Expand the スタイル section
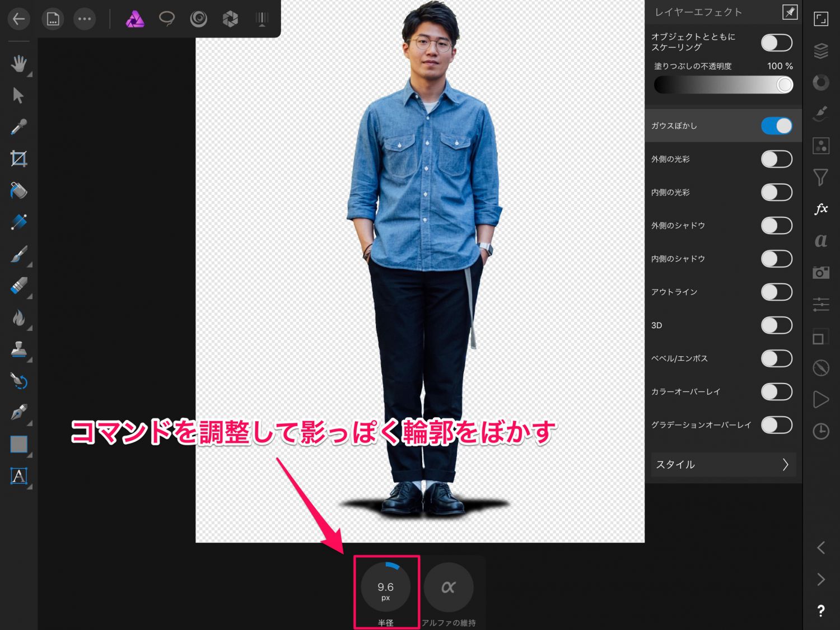Screen dimensions: 840x630 click(x=722, y=465)
